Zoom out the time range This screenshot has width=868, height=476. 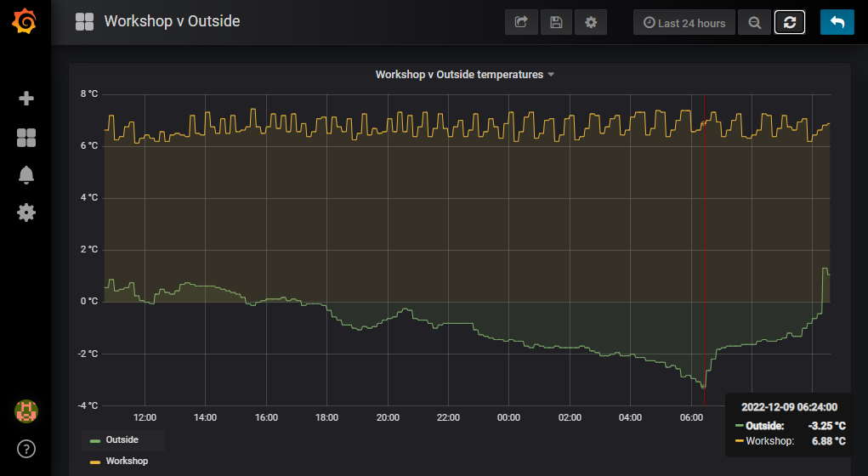(x=754, y=23)
